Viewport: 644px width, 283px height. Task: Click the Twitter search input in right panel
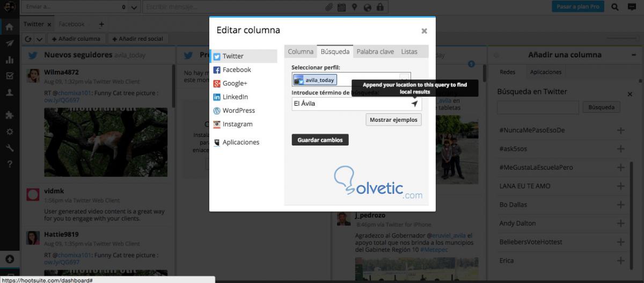coord(538,107)
